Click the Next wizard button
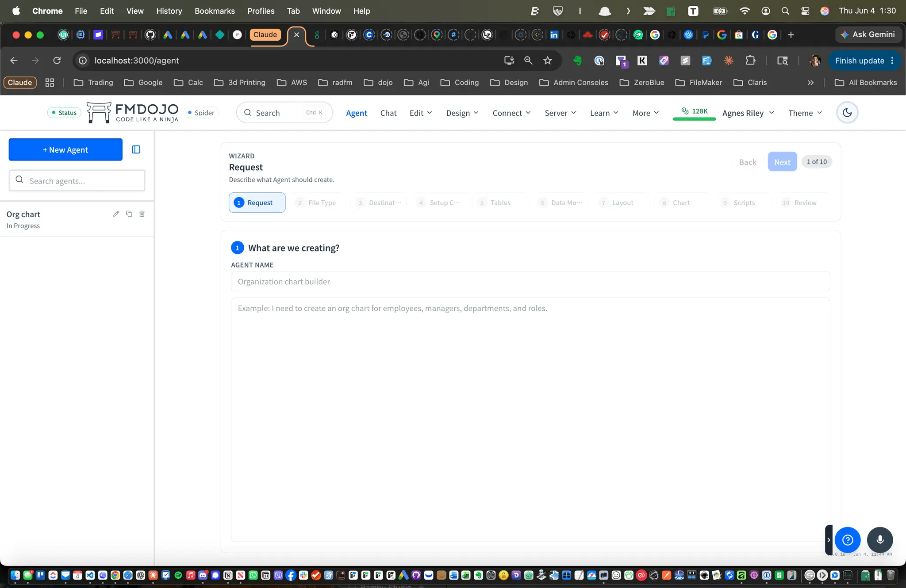The height and width of the screenshot is (588, 906). (x=782, y=162)
